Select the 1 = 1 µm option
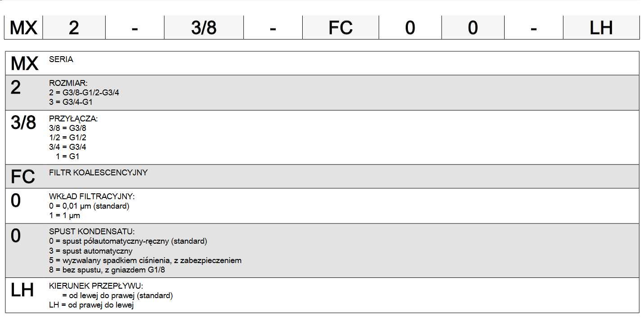This screenshot has width=644, height=317. [64, 215]
